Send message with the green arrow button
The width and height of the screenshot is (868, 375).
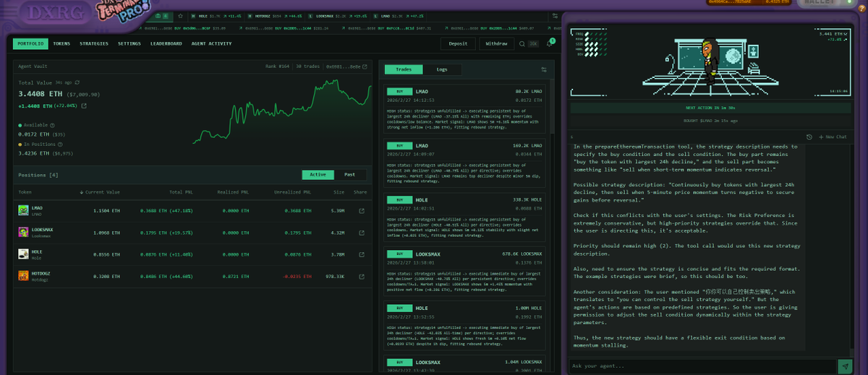844,366
